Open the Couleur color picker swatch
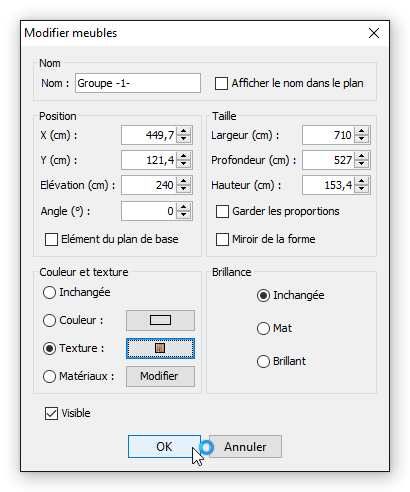 (x=160, y=320)
